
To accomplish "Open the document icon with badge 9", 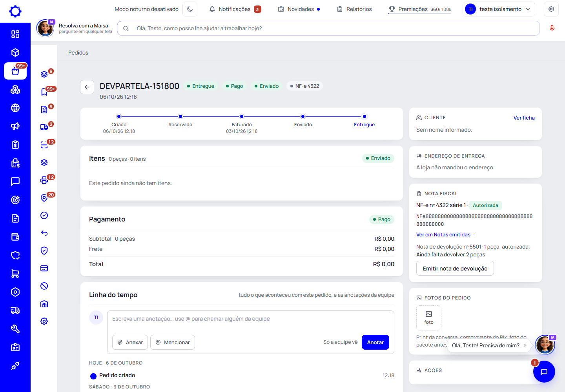I will pos(44,109).
